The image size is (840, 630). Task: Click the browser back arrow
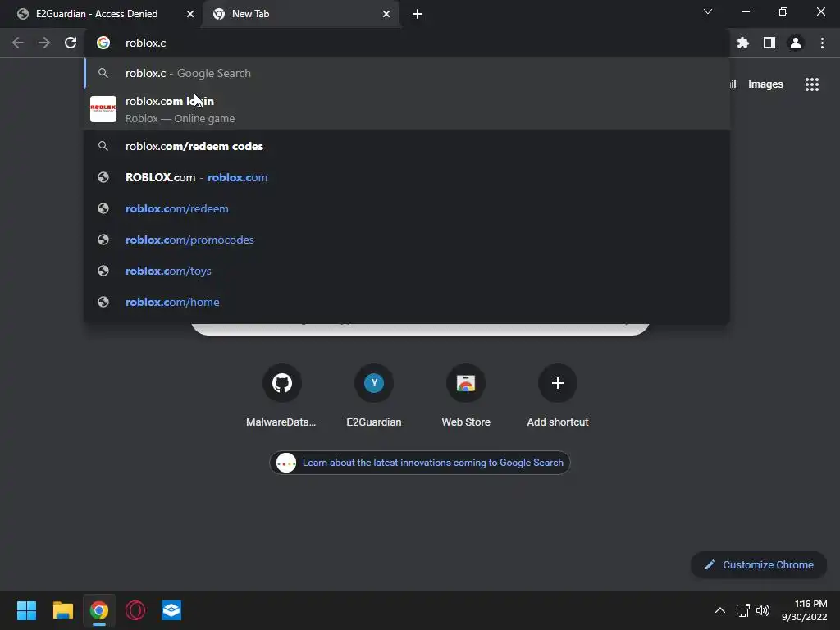(18, 43)
